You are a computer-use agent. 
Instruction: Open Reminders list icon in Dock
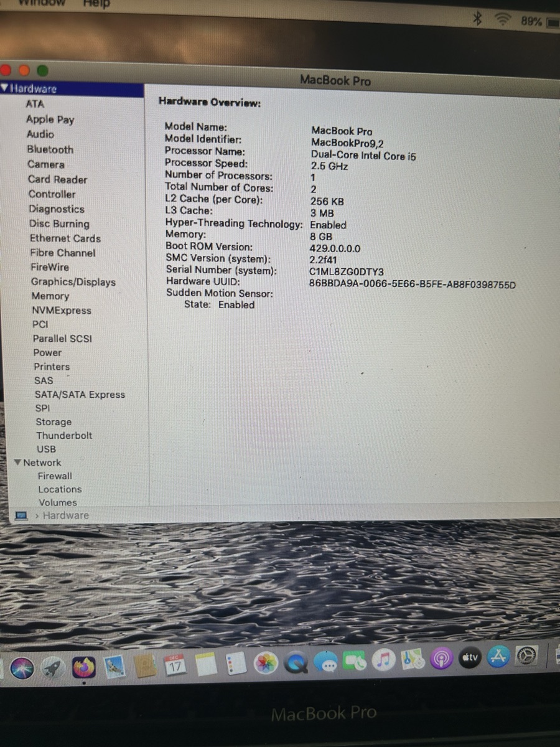[236, 663]
